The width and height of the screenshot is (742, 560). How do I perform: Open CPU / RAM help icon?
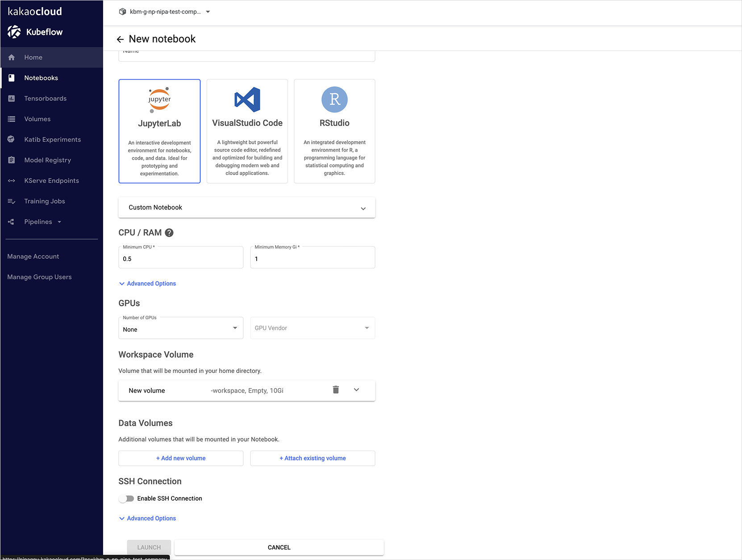point(169,233)
